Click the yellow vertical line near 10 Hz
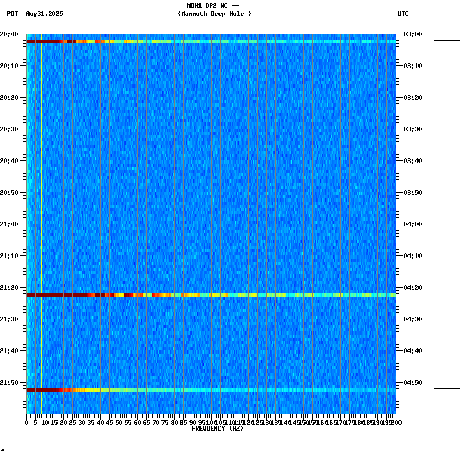 (41, 211)
